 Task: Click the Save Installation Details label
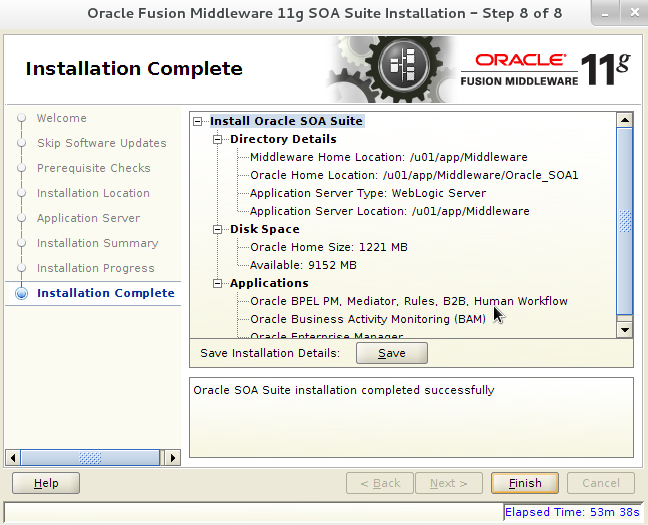pyautogui.click(x=270, y=353)
